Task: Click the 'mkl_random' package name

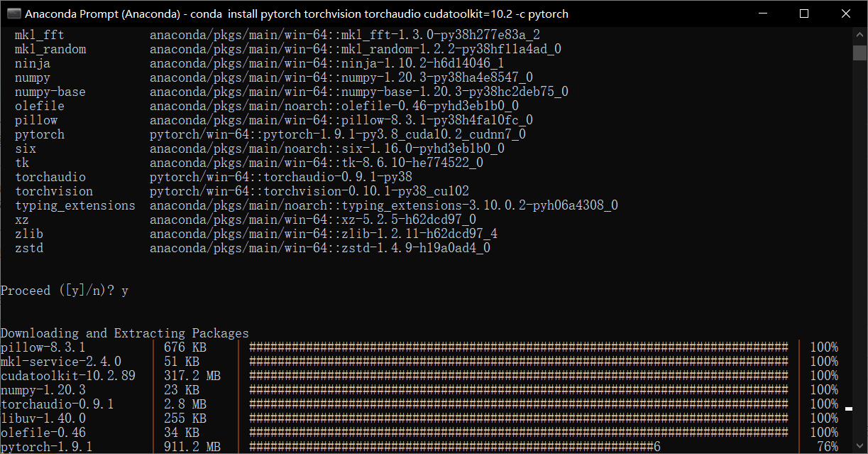Action: [50, 49]
